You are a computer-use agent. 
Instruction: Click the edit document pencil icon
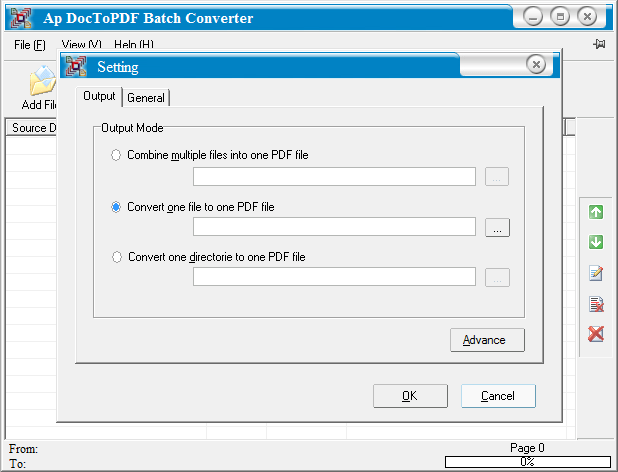596,273
